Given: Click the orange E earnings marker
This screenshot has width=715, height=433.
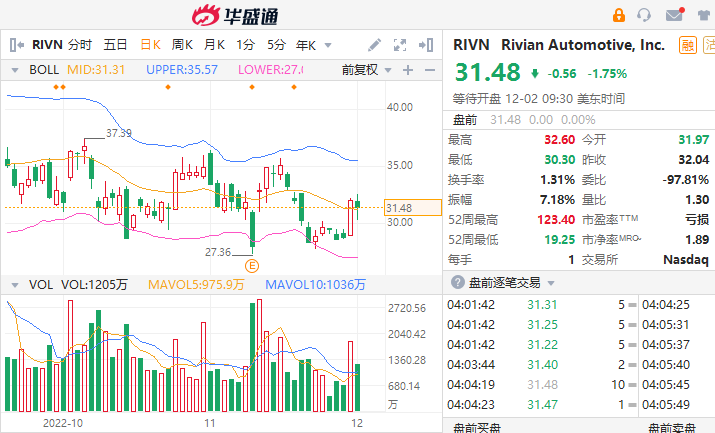Looking at the screenshot, I should [252, 266].
